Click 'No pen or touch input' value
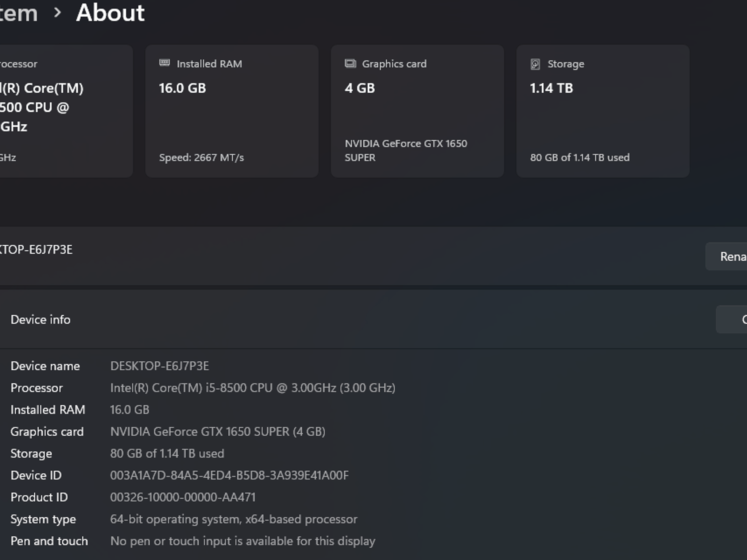The height and width of the screenshot is (560, 747). (x=243, y=541)
